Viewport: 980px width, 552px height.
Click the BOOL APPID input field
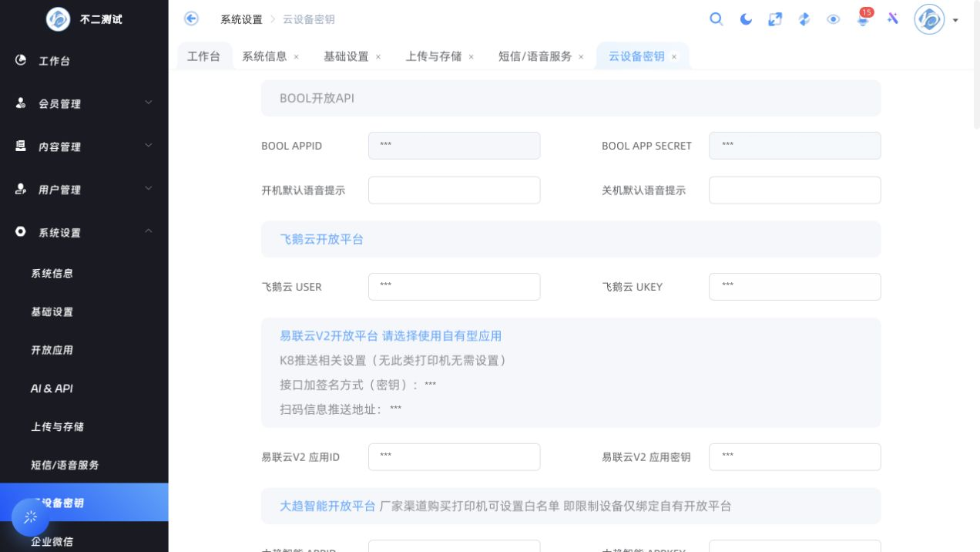tap(455, 146)
